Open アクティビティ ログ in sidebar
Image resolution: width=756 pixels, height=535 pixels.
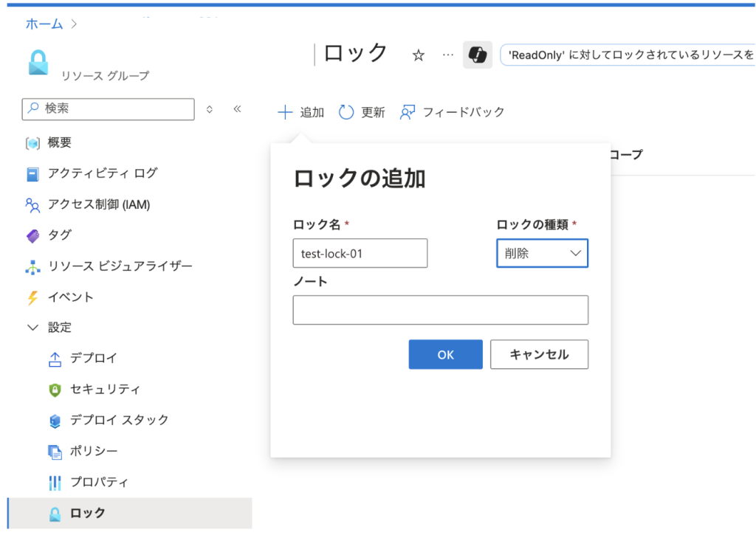click(102, 173)
